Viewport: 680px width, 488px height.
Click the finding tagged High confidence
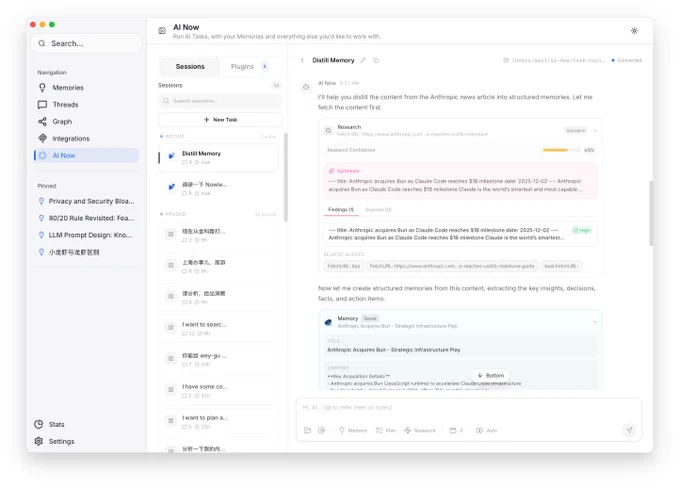pos(460,234)
